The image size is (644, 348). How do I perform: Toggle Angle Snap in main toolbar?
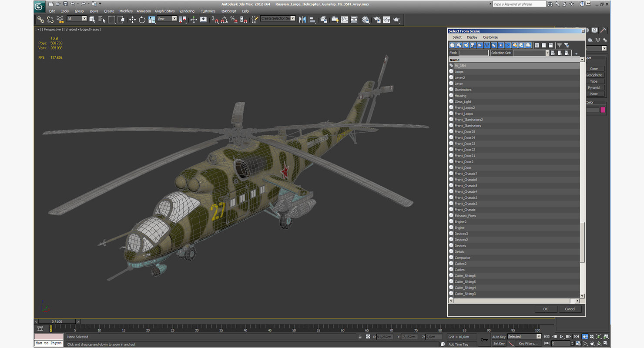click(x=224, y=20)
